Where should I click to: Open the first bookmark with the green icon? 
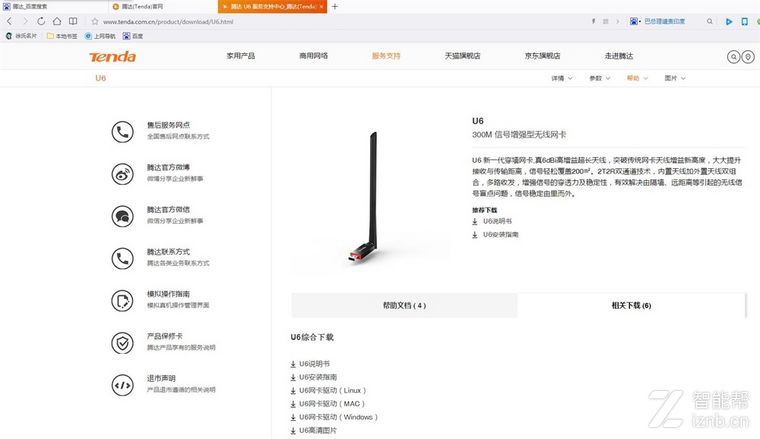[21, 36]
